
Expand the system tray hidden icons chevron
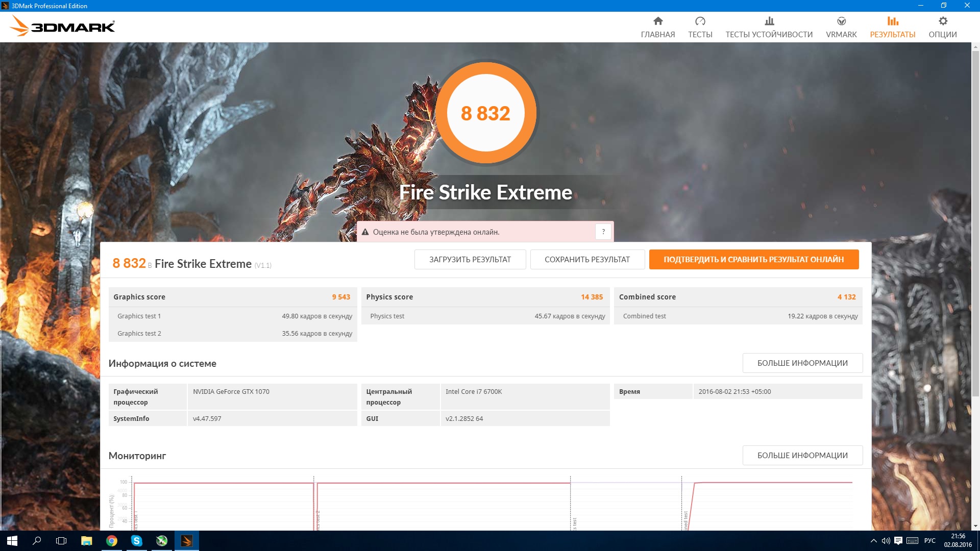tap(873, 541)
